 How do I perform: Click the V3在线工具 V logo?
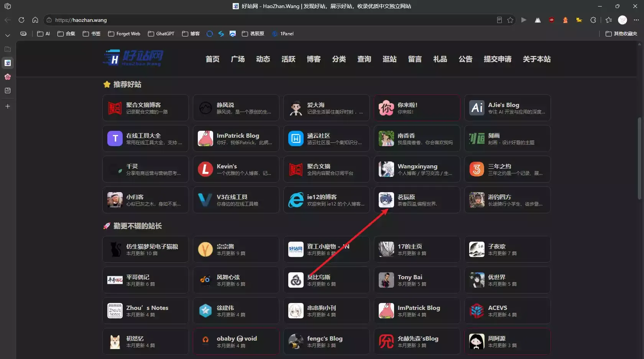tap(205, 200)
